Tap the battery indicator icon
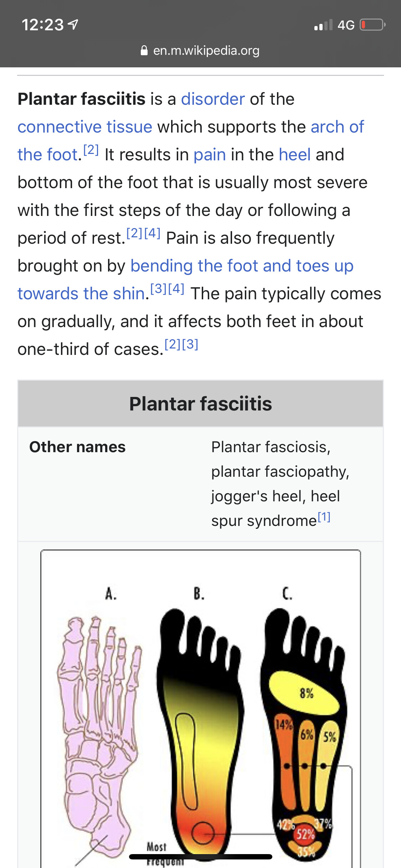Image resolution: width=401 pixels, height=868 pixels. tap(372, 25)
